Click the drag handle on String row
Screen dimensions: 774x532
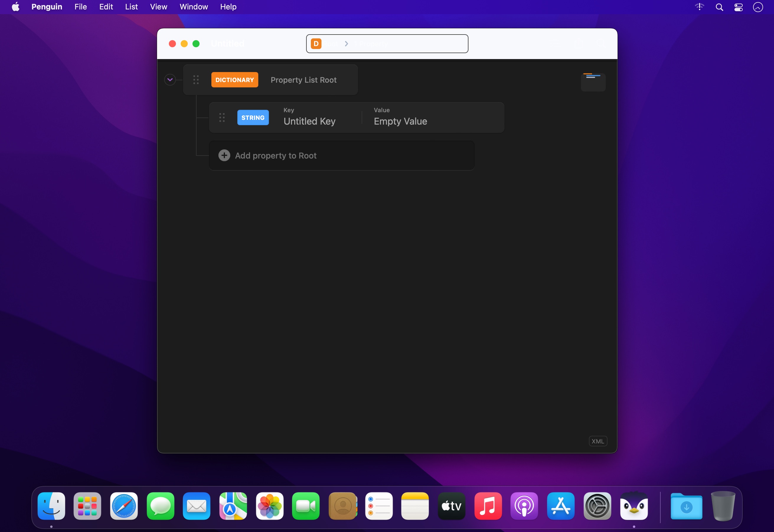[x=222, y=117]
